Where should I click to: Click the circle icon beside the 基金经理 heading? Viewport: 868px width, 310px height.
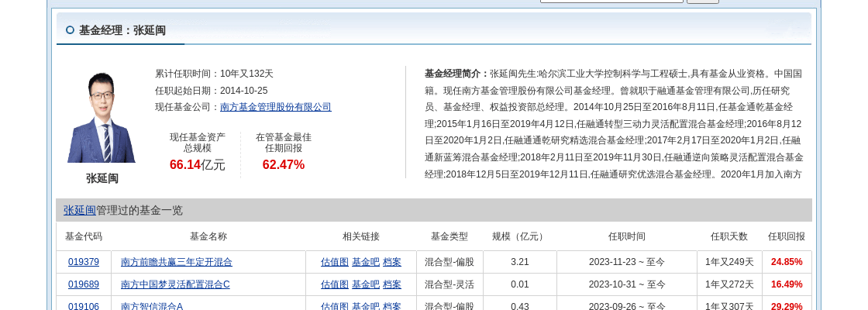point(70,30)
